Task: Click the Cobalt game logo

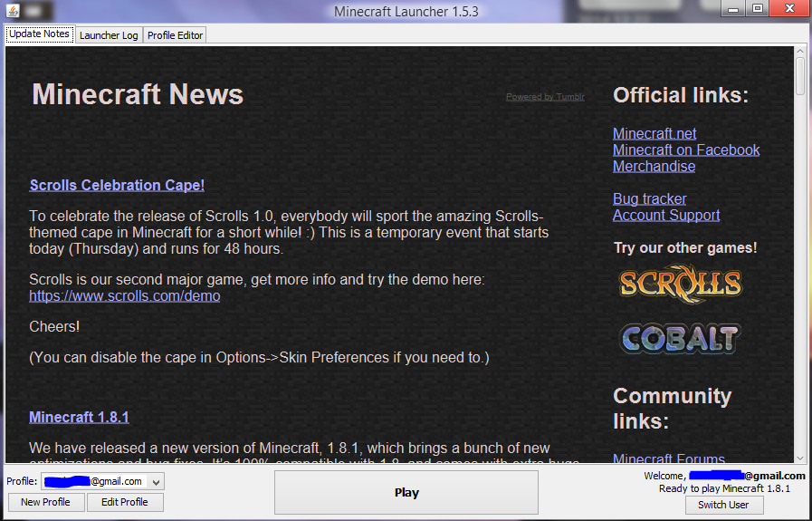Action: point(681,339)
